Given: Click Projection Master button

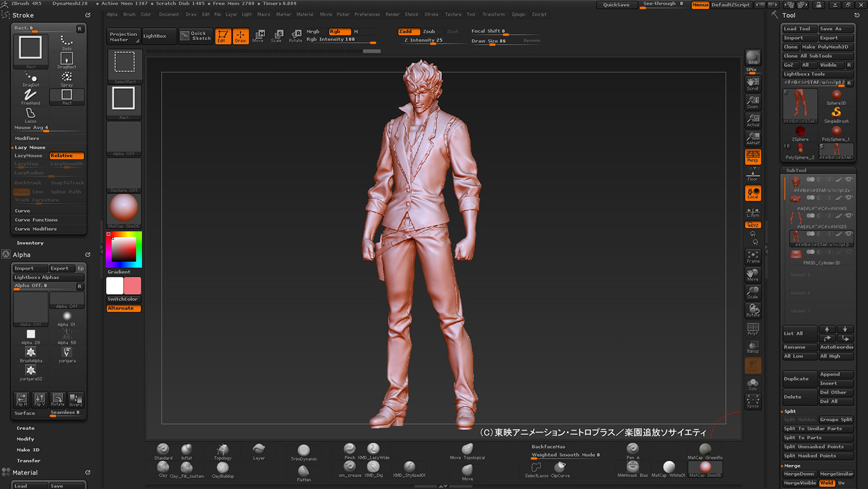Looking at the screenshot, I should click(x=123, y=37).
